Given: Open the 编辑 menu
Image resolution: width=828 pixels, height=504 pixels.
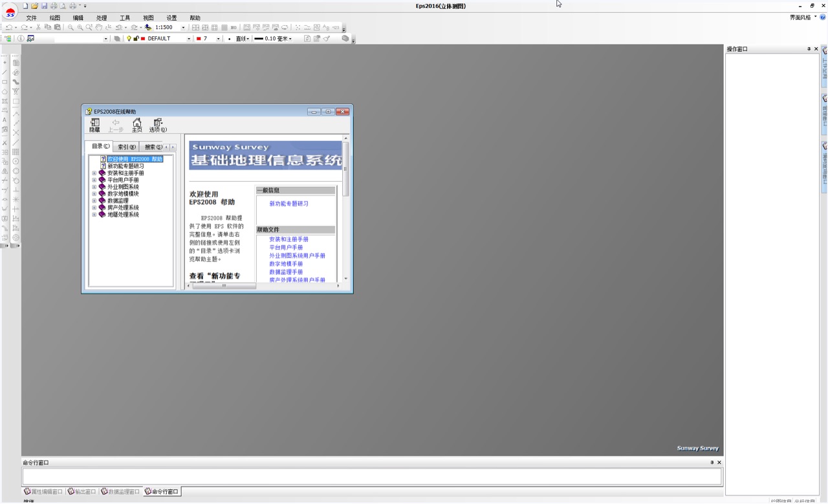Looking at the screenshot, I should pyautogui.click(x=78, y=18).
